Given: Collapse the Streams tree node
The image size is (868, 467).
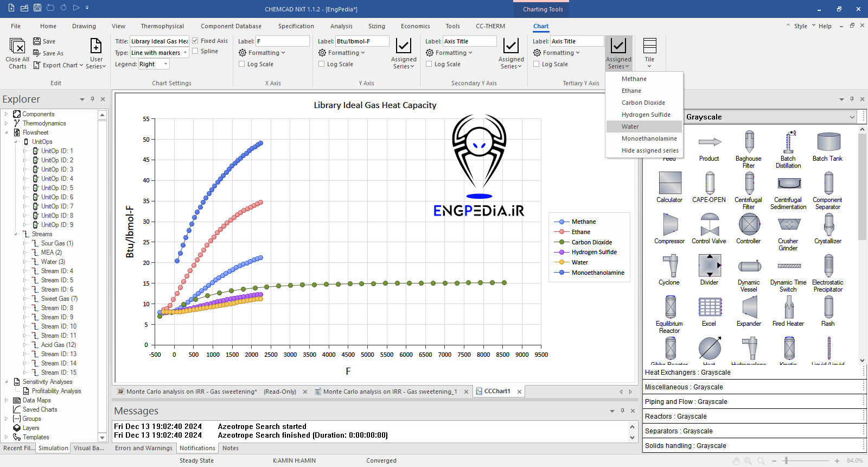Looking at the screenshot, I should point(16,234).
